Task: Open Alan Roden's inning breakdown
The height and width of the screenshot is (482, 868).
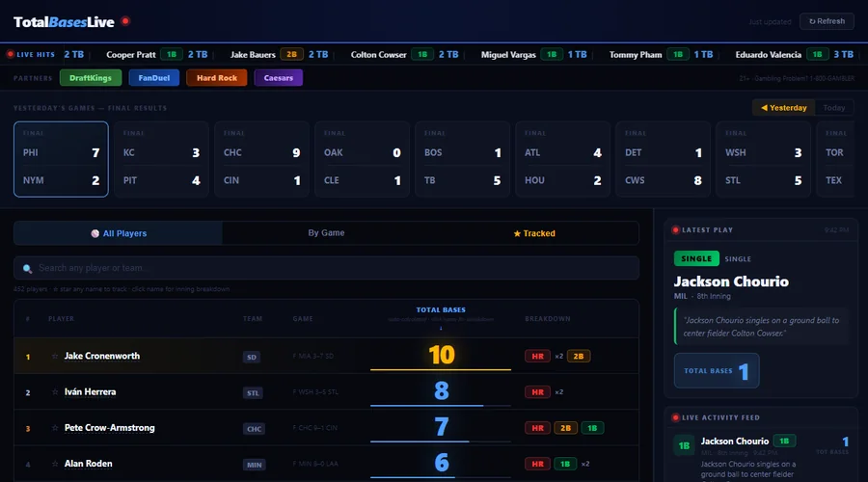Action: 88,465
